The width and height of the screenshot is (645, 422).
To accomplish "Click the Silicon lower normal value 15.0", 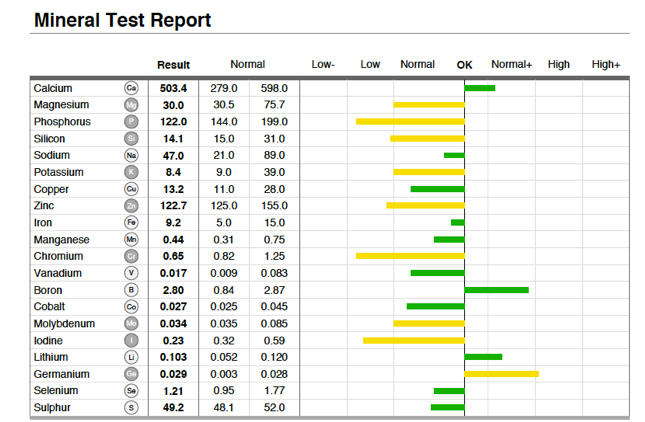I will [x=224, y=139].
